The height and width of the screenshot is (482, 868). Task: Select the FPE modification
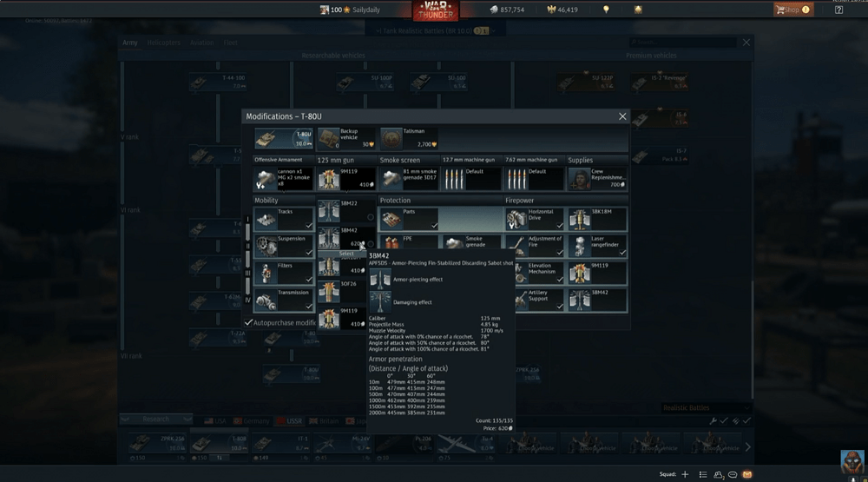point(409,242)
